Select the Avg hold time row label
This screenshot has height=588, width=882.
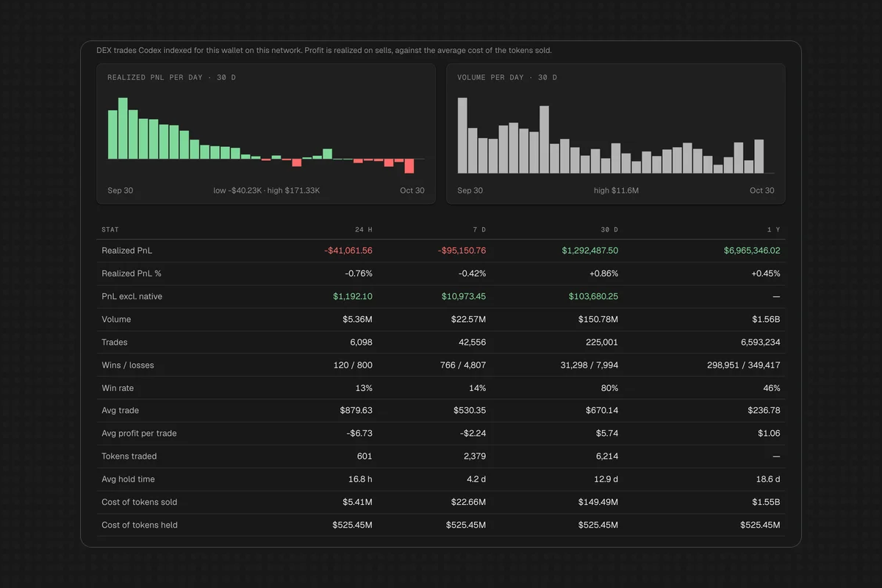(128, 478)
